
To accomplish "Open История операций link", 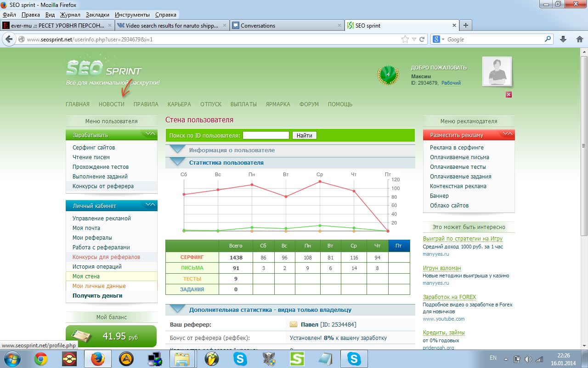I will [97, 267].
